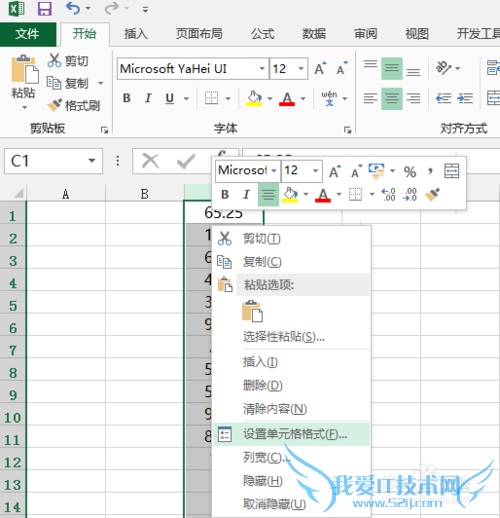This screenshot has height=518, width=500.
Task: Switch to 页面布局 ribbon tab
Action: pos(199,34)
